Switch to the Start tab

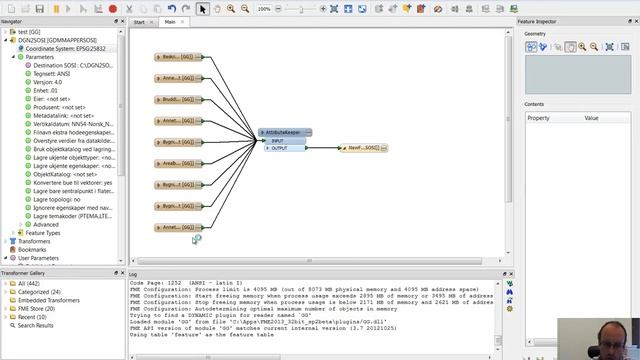139,22
